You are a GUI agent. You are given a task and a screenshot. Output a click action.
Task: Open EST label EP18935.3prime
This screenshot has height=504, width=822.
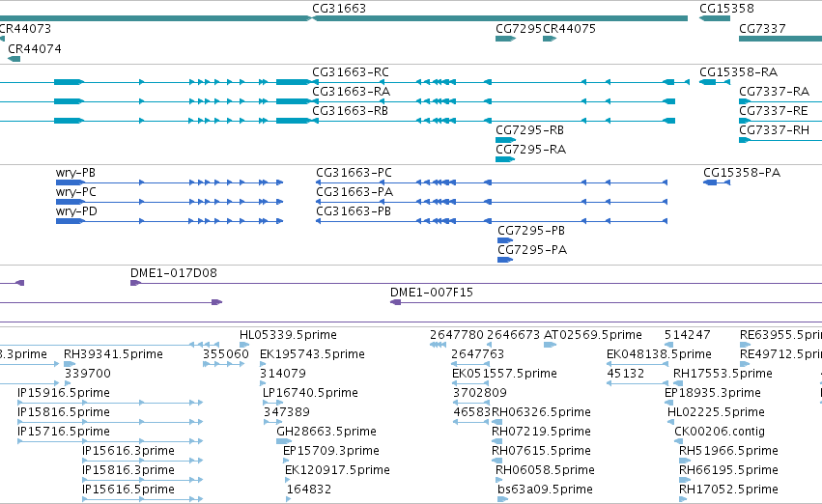click(x=713, y=393)
